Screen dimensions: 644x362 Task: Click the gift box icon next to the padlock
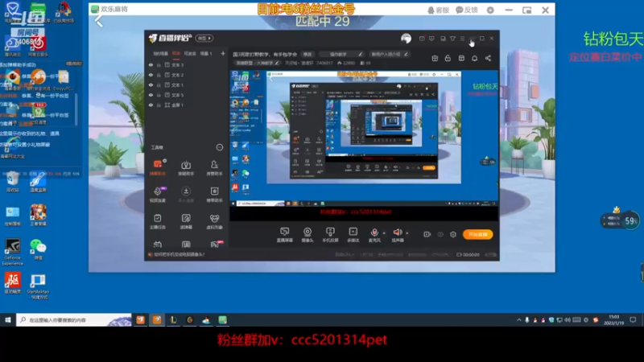435,58
